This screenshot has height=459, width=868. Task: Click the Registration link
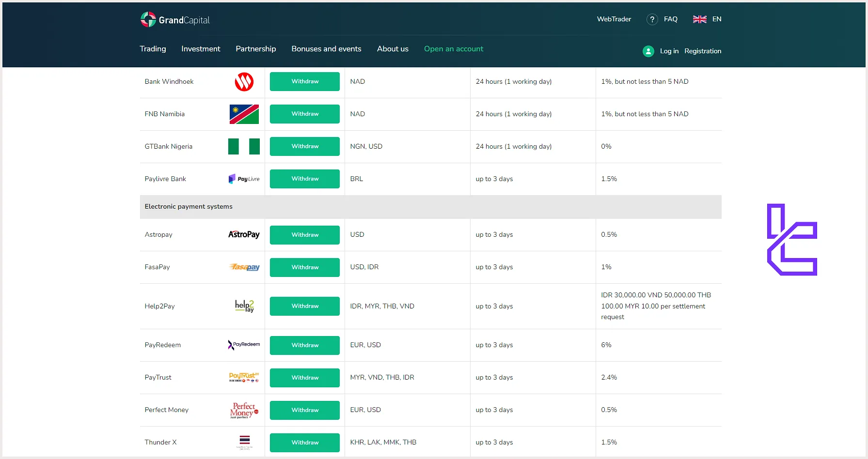[x=703, y=51]
